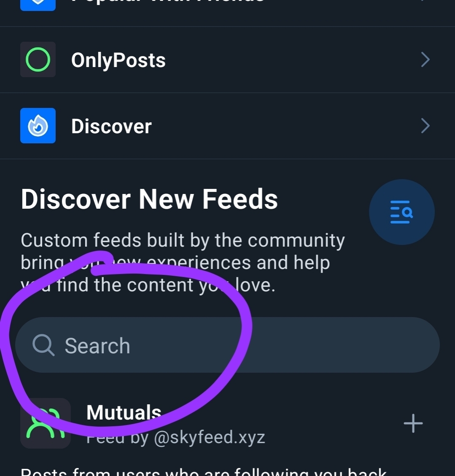Click the Custom feeds description text

[x=183, y=241]
